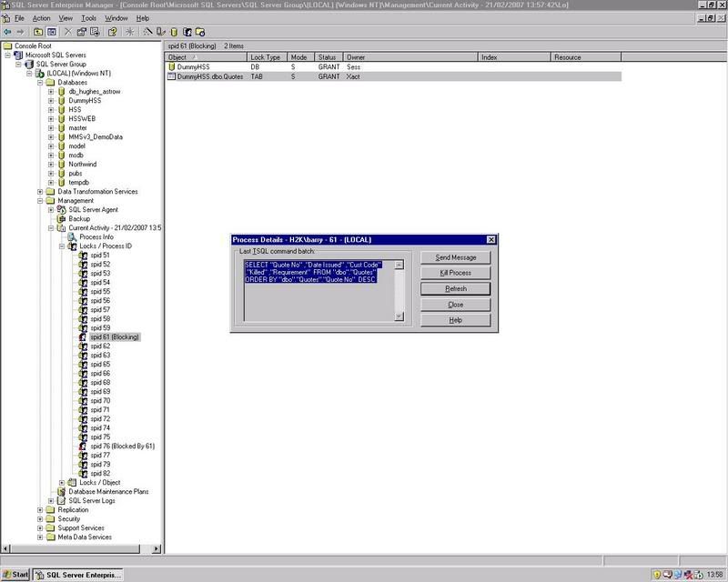Click the taskbar clock showing 13:58
The height and width of the screenshot is (582, 728).
coord(714,575)
